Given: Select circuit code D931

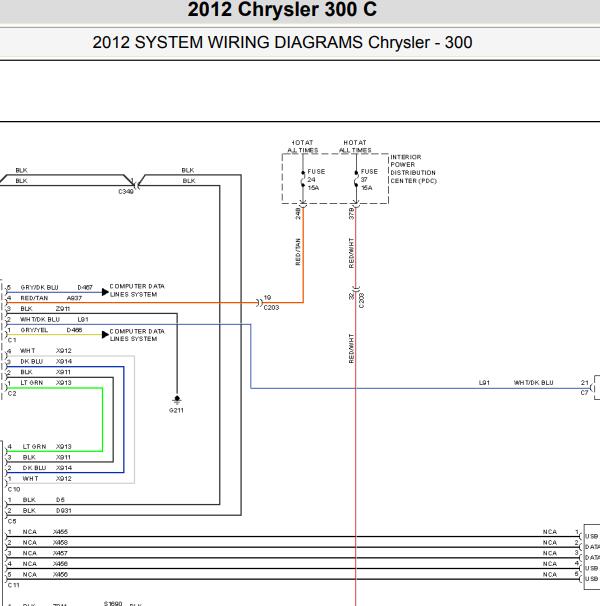Looking at the screenshot, I should click(x=63, y=511).
